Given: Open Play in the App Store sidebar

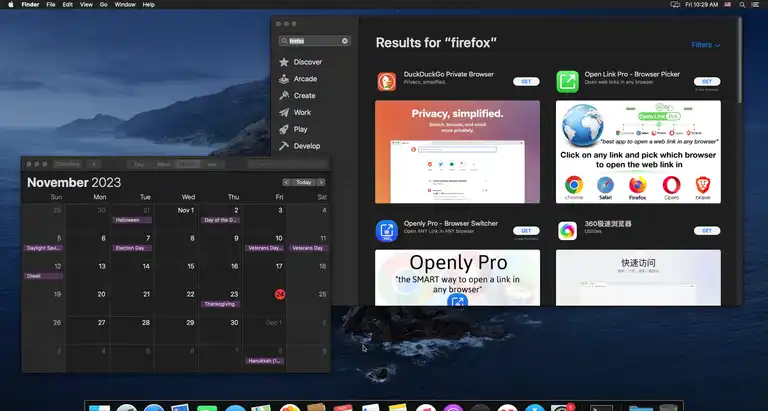Looking at the screenshot, I should tap(293, 129).
